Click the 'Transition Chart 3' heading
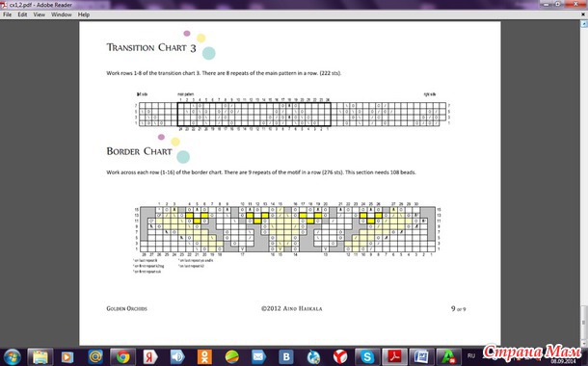Screen dimensions: 588x366 click(151, 47)
